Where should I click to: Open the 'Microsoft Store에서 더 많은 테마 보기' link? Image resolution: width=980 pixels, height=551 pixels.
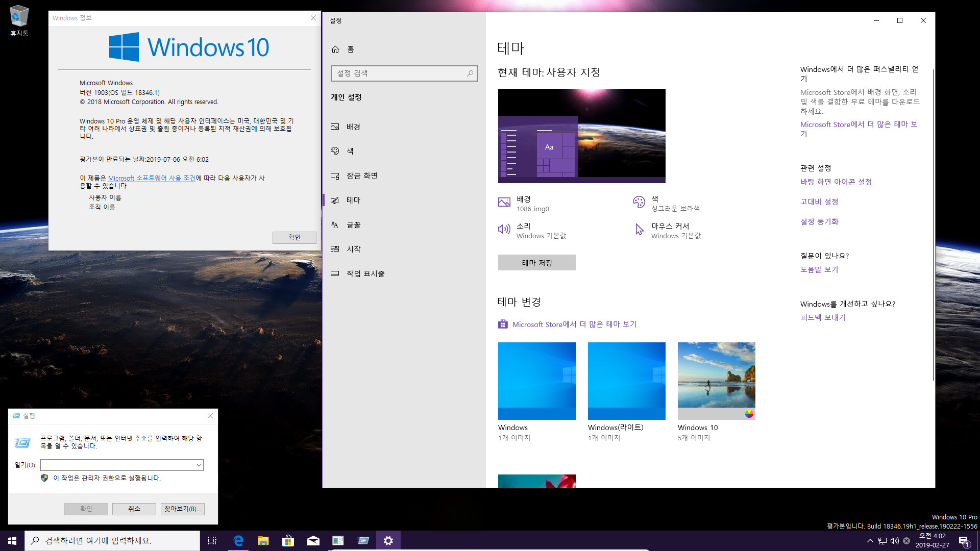point(574,324)
